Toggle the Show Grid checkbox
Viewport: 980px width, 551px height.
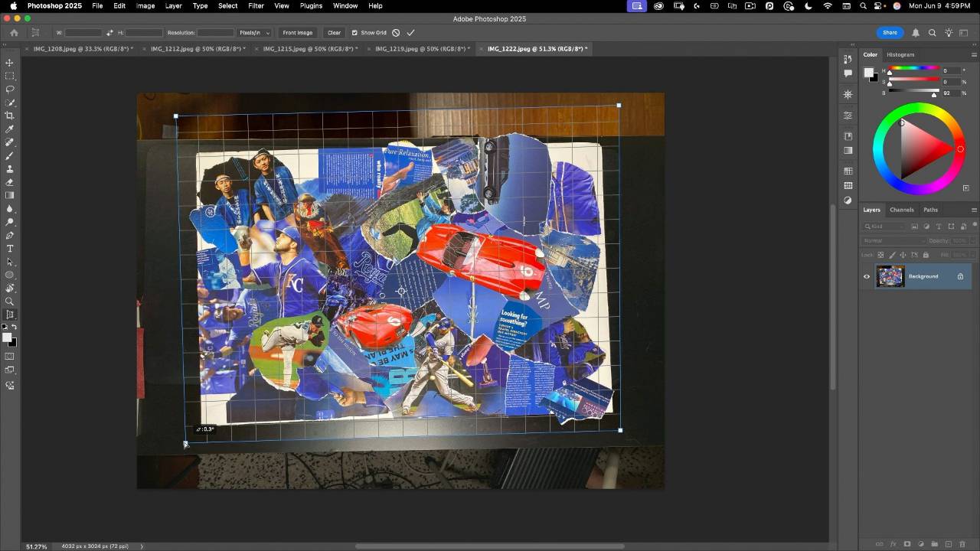coord(354,33)
